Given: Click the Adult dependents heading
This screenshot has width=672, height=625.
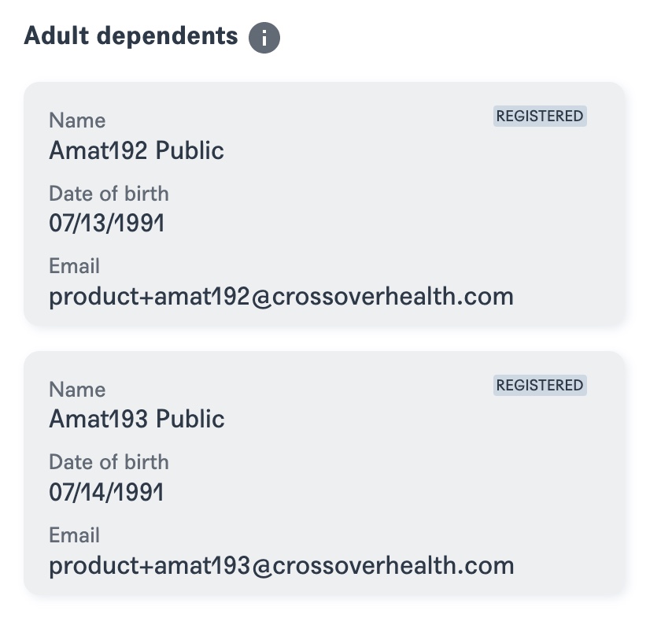Looking at the screenshot, I should tap(131, 35).
